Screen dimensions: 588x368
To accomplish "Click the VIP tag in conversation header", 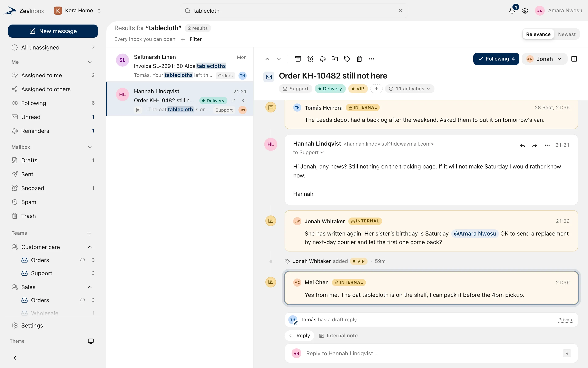I will click(x=358, y=89).
